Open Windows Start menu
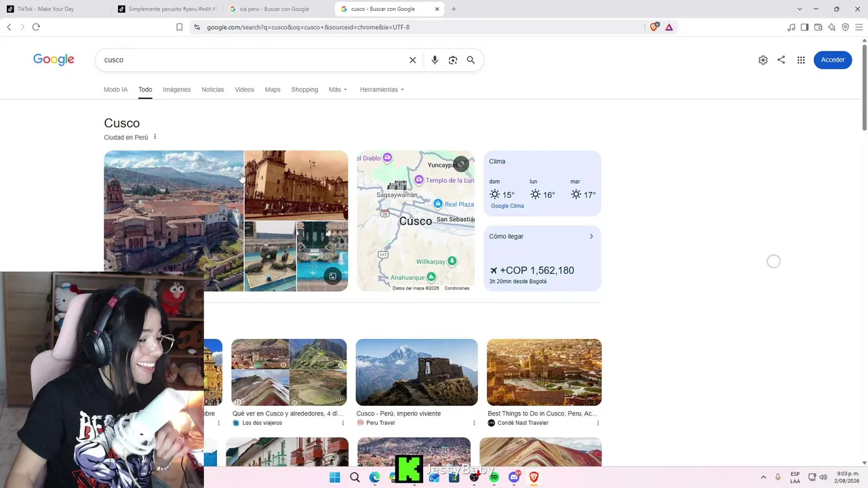 334,477
